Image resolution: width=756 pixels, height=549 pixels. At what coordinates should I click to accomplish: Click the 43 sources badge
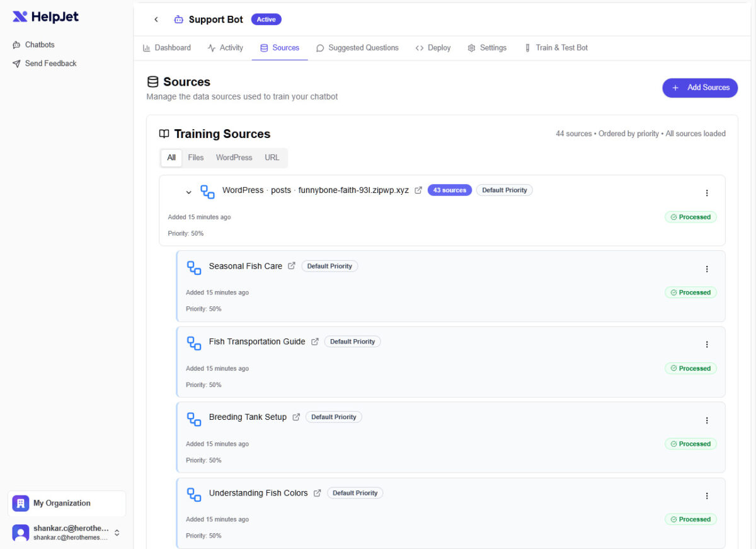click(450, 190)
